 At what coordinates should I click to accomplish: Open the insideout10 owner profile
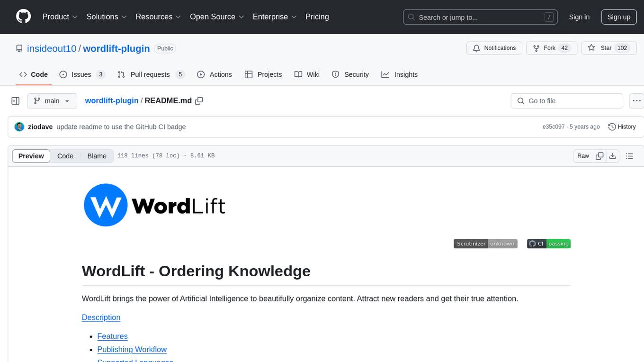pyautogui.click(x=52, y=48)
